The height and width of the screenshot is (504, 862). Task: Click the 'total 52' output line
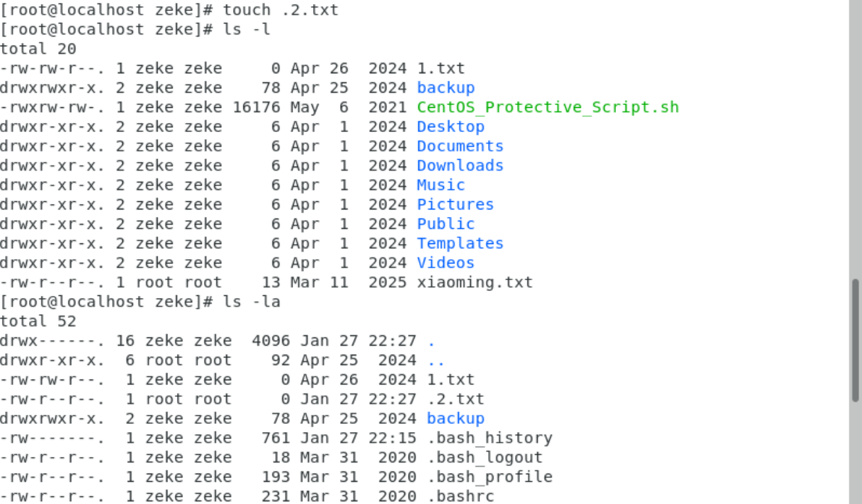[x=38, y=321]
